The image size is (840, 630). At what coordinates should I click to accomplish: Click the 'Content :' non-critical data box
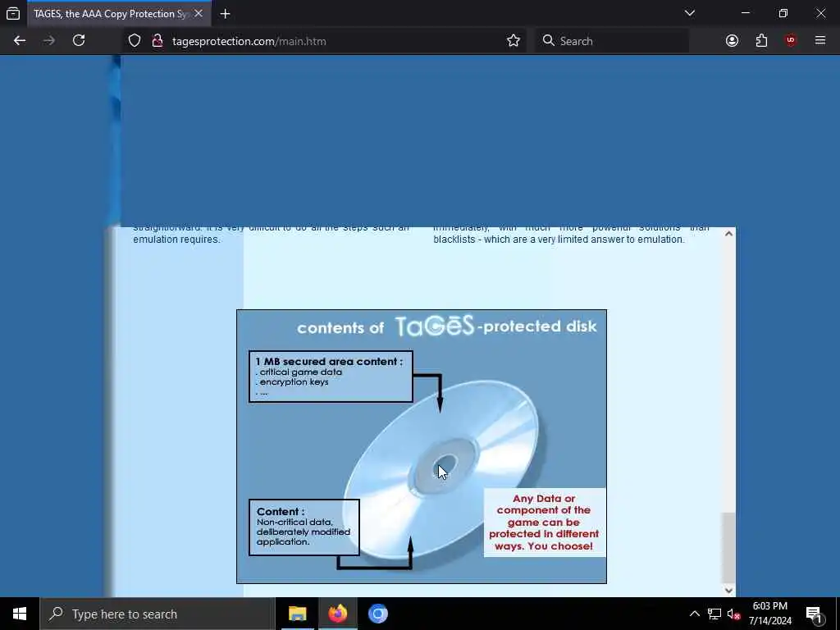click(x=304, y=527)
